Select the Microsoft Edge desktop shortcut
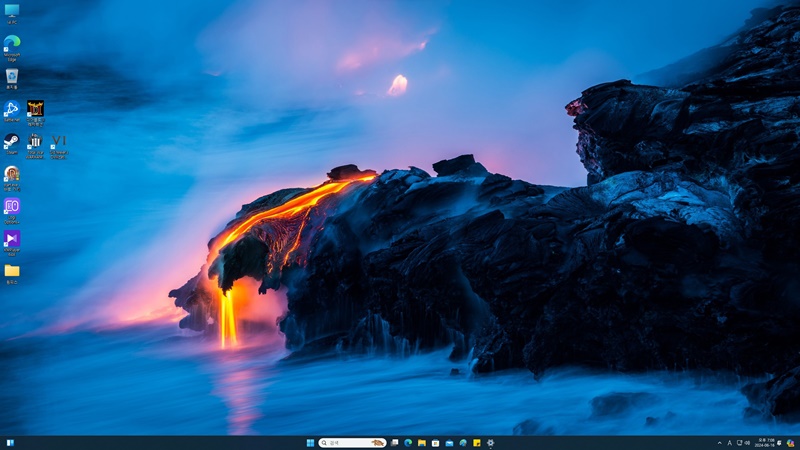 (x=12, y=48)
